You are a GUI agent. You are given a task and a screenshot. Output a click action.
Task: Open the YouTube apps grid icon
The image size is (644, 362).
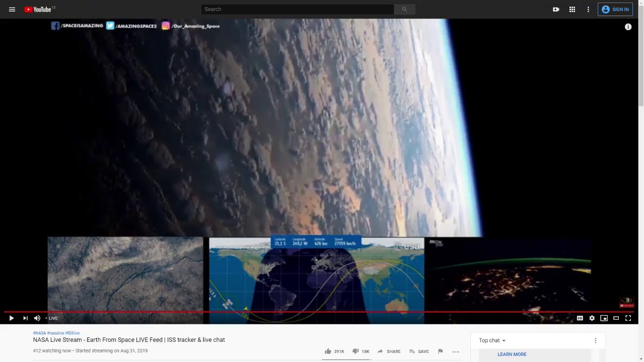coord(572,10)
